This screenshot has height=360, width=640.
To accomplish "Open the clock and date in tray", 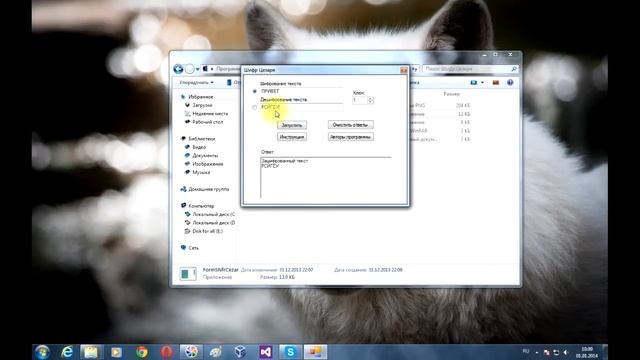I will click(587, 352).
